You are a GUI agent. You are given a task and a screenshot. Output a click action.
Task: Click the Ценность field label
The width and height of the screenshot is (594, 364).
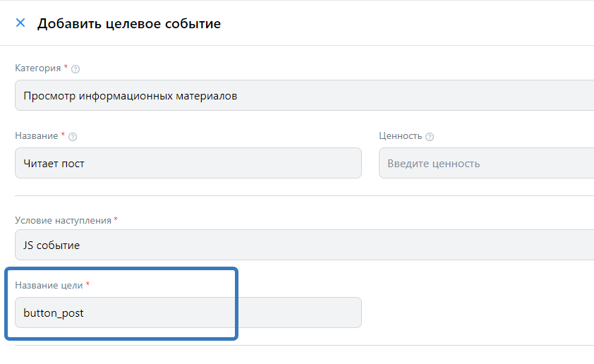point(400,136)
